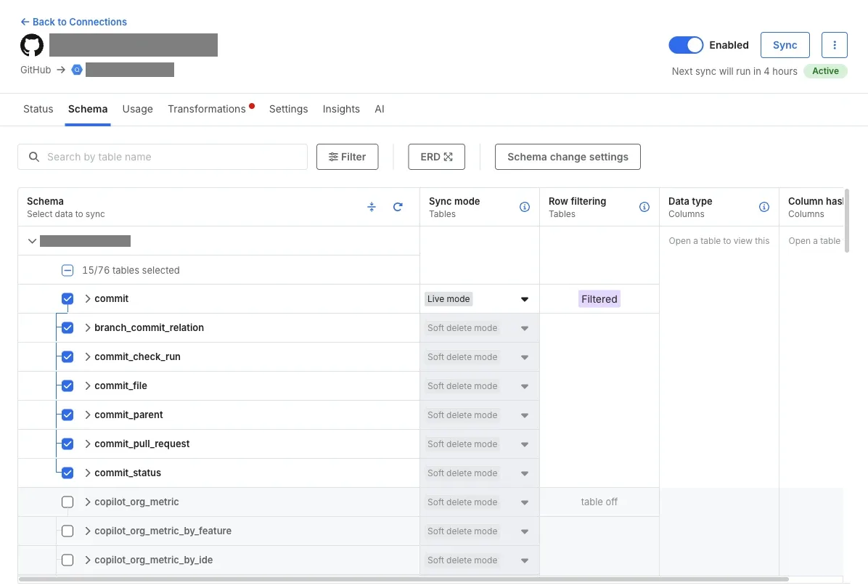
Task: Open the Data type info icon
Action: tap(764, 207)
